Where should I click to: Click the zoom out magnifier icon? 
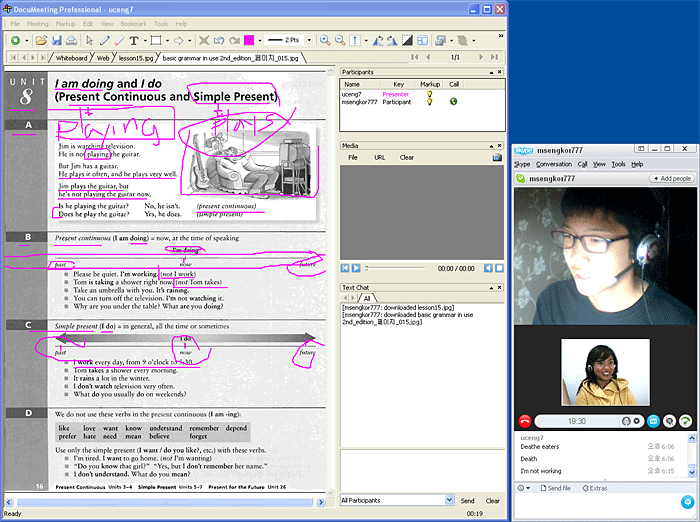[x=340, y=40]
